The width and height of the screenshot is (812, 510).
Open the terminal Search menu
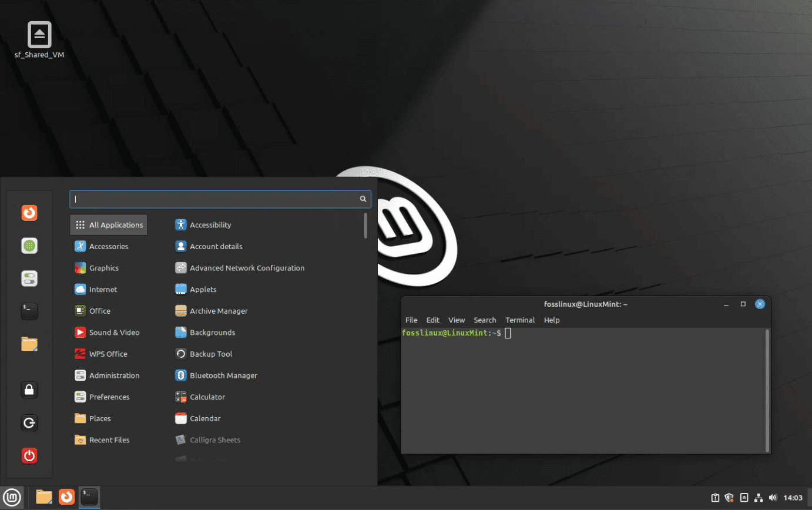pyautogui.click(x=485, y=320)
